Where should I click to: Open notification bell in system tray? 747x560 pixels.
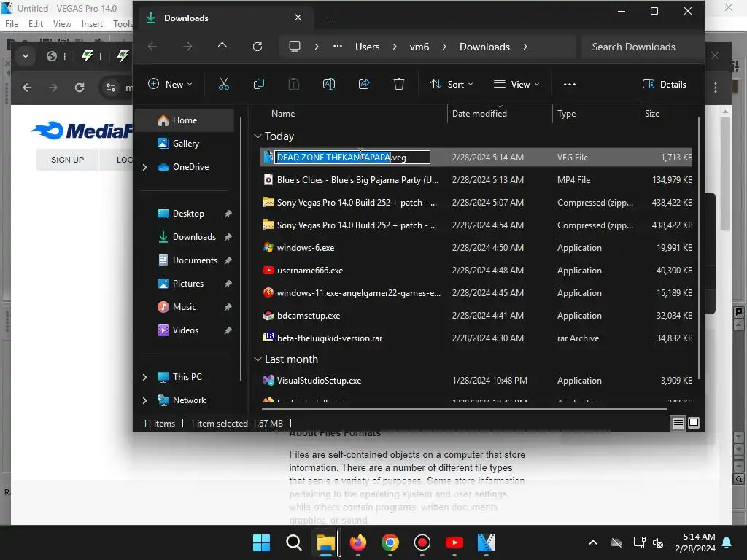point(727,542)
